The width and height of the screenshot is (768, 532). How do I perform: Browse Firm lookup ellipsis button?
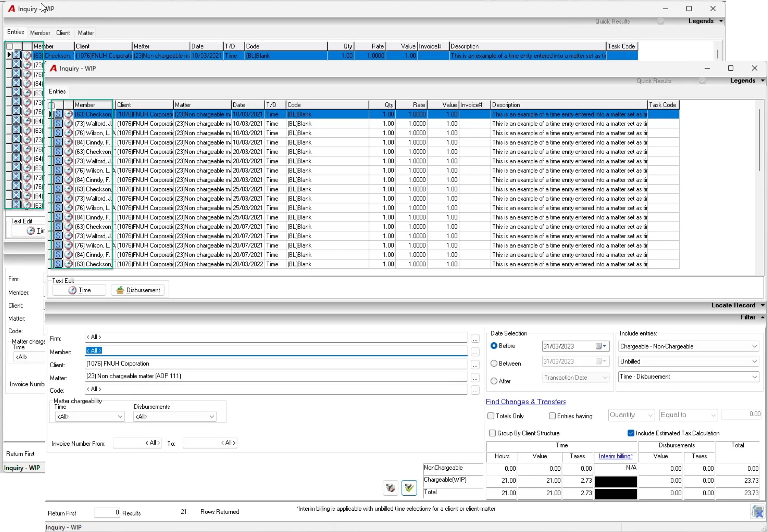coord(475,339)
